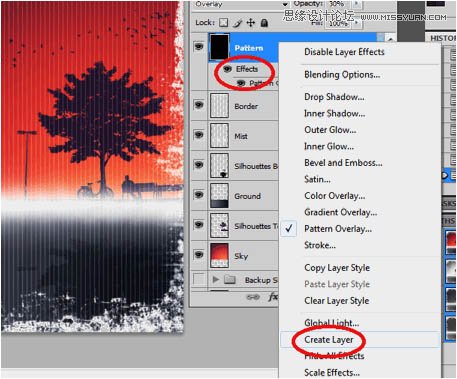Click the lock position move icon
Image resolution: width=457 pixels, height=379 pixels.
(251, 23)
